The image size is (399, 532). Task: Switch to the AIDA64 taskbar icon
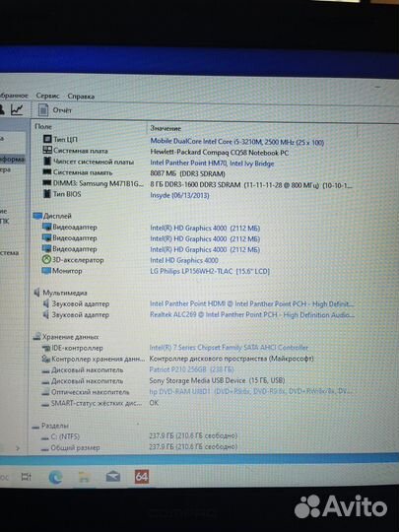[142, 477]
